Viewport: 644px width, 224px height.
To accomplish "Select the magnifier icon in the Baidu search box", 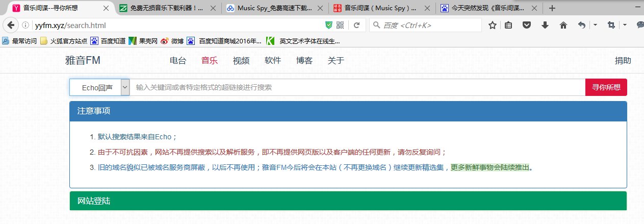I will click(x=376, y=25).
